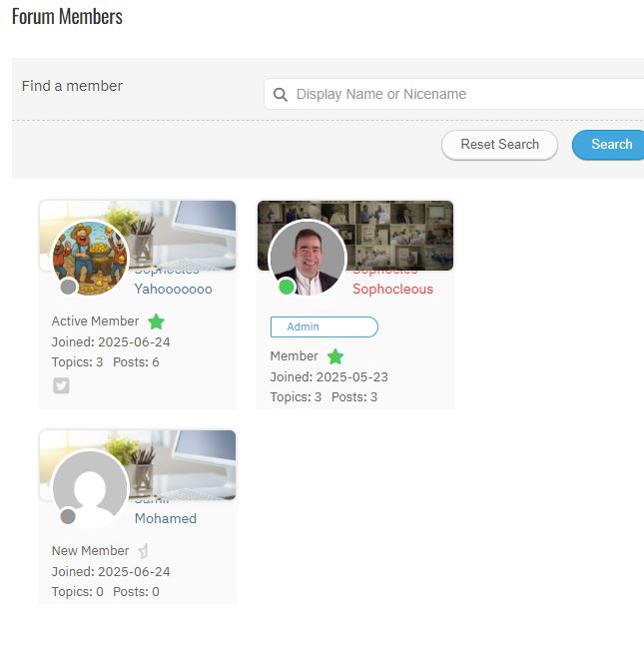Open the Sophocleous member profile link
This screenshot has height=652, width=644.
392,289
